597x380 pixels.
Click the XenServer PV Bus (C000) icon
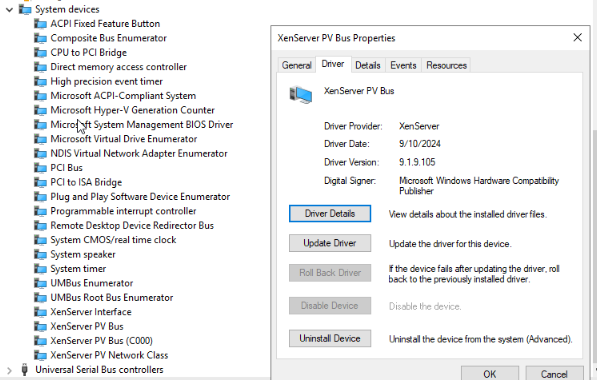coord(40,341)
